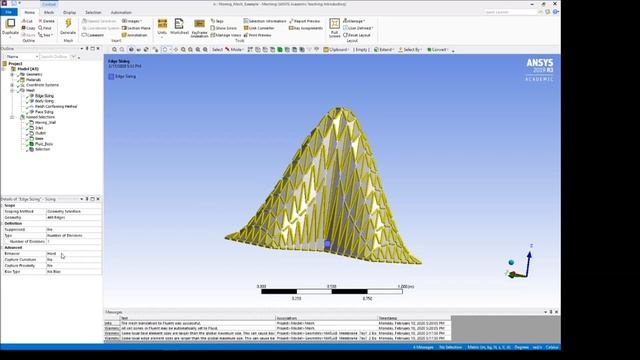Open the File tab
This screenshot has height=360, width=640.
9,12
